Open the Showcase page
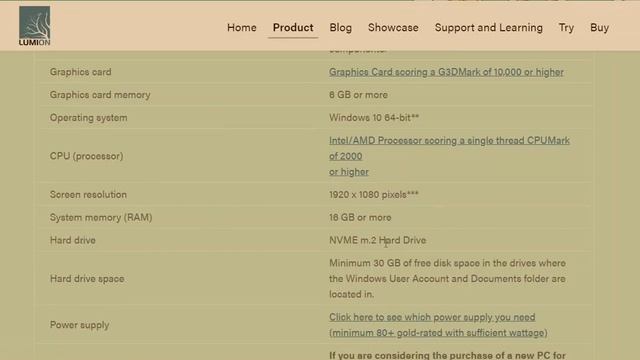The height and width of the screenshot is (360, 640). [393, 28]
